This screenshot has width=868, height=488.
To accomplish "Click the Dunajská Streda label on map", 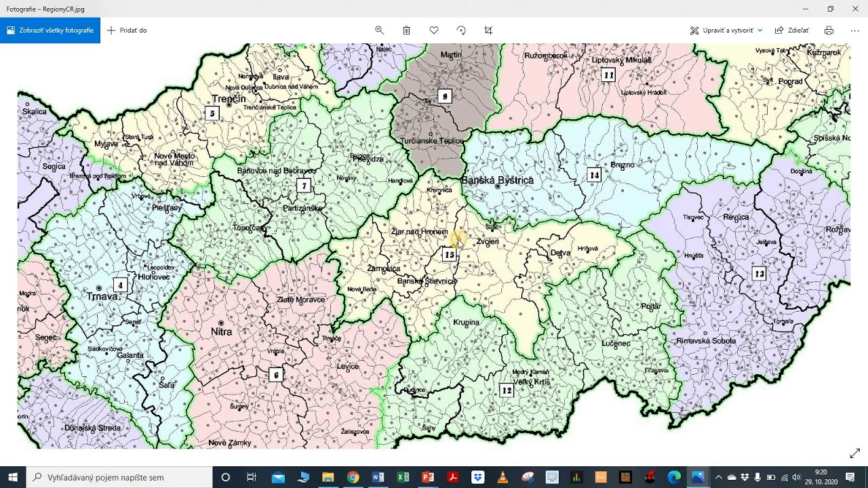I will coord(92,428).
